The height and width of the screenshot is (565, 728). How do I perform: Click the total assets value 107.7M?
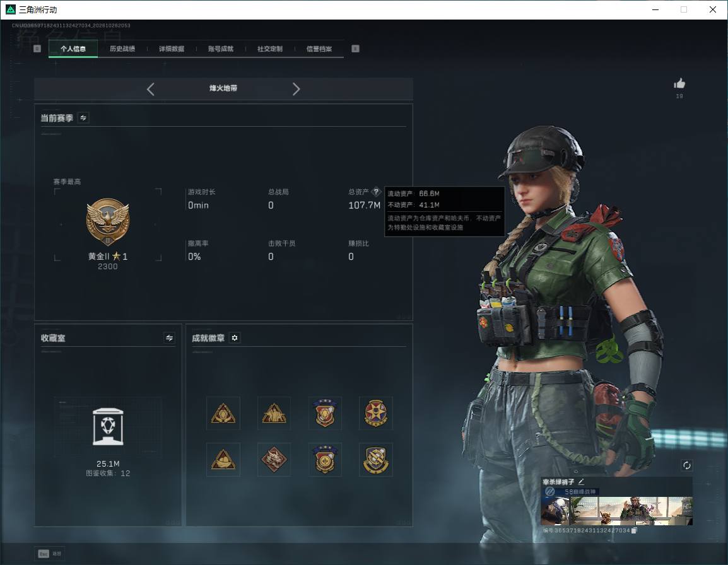(365, 205)
